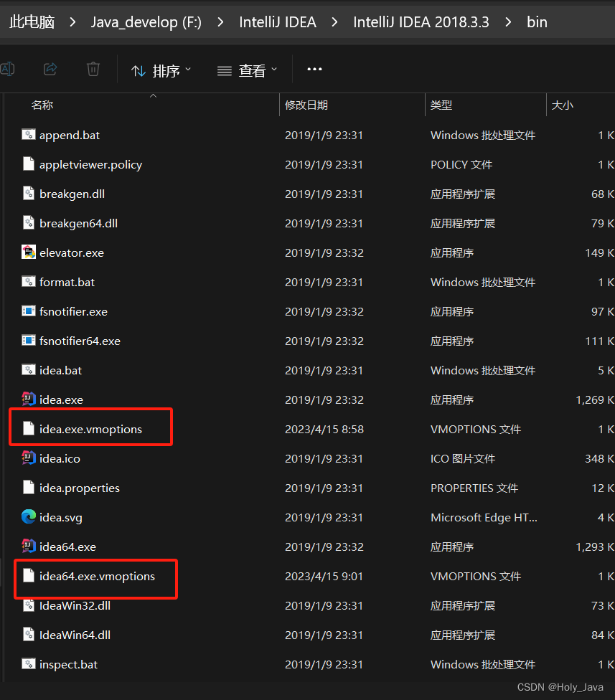Expand chevron after IntelliJ IDEA breadcrumb
This screenshot has width=615, height=700.
tap(334, 22)
